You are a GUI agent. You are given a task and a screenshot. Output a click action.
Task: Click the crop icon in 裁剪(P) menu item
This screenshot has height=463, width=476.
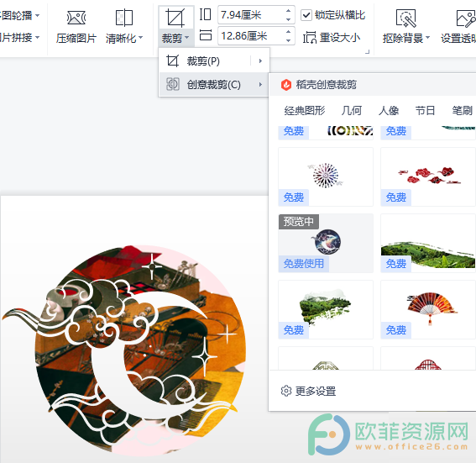coord(173,61)
